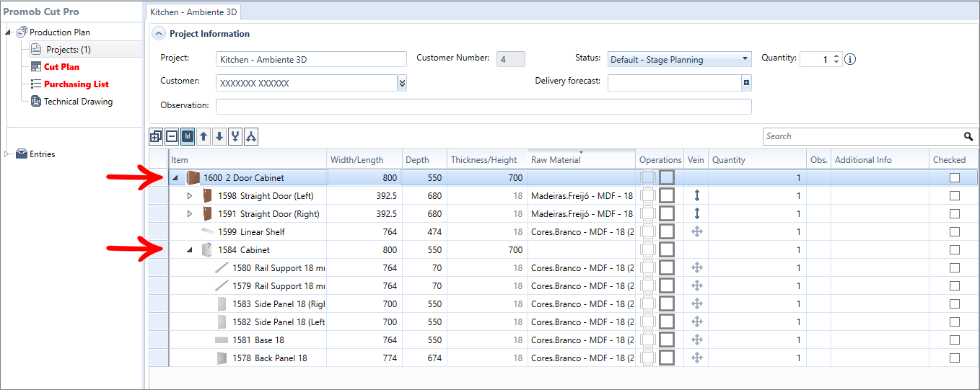This screenshot has height=390, width=980.
Task: Click the merge items toolbar icon
Action: 235,136
